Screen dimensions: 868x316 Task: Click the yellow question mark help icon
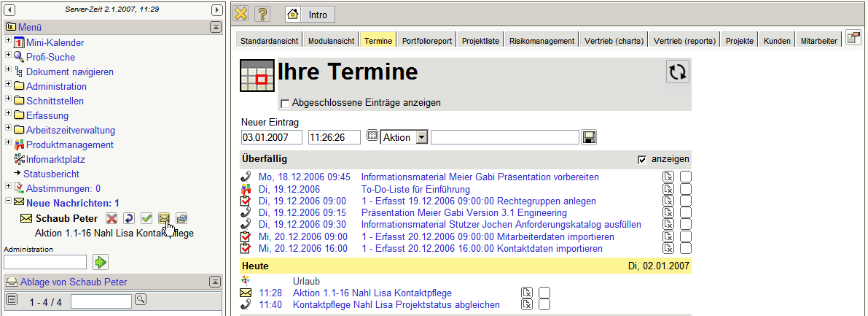point(262,14)
